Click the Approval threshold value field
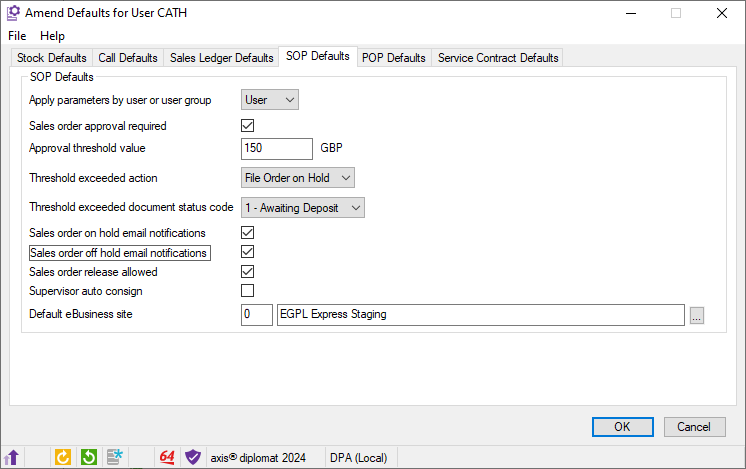 click(277, 148)
